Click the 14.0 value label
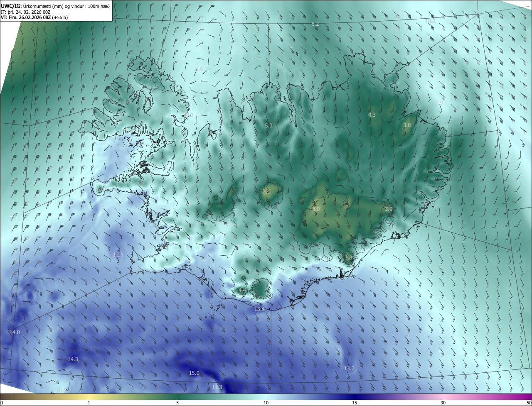This screenshot has height=406, width=532. point(15,332)
